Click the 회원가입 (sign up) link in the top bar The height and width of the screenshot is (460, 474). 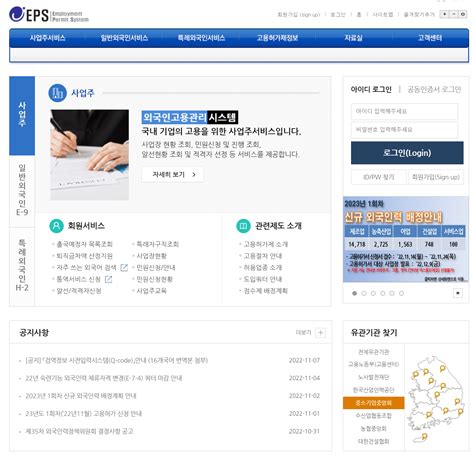click(298, 15)
